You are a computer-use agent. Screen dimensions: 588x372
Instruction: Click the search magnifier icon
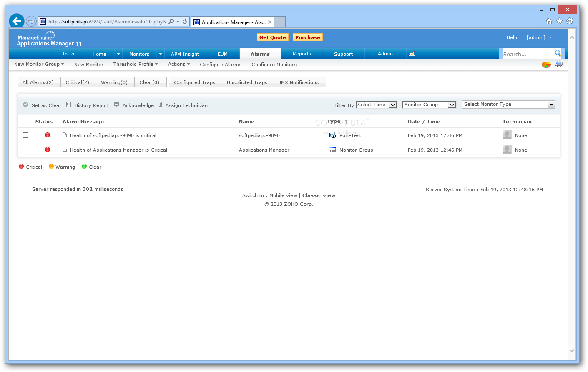[558, 53]
